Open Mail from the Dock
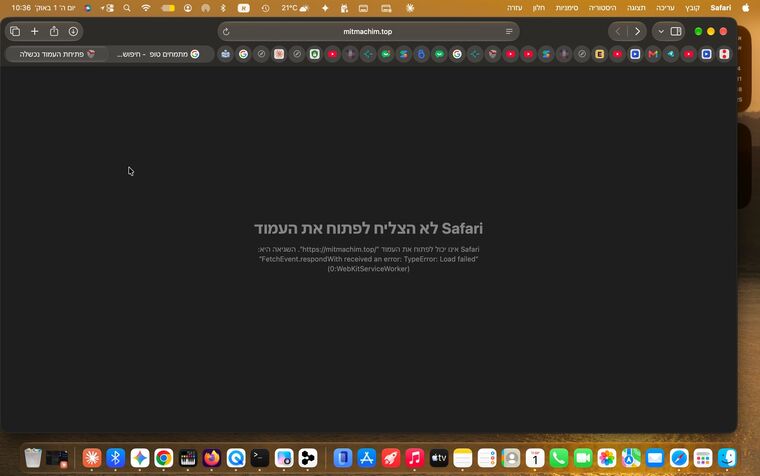This screenshot has height=476, width=760. [655, 458]
